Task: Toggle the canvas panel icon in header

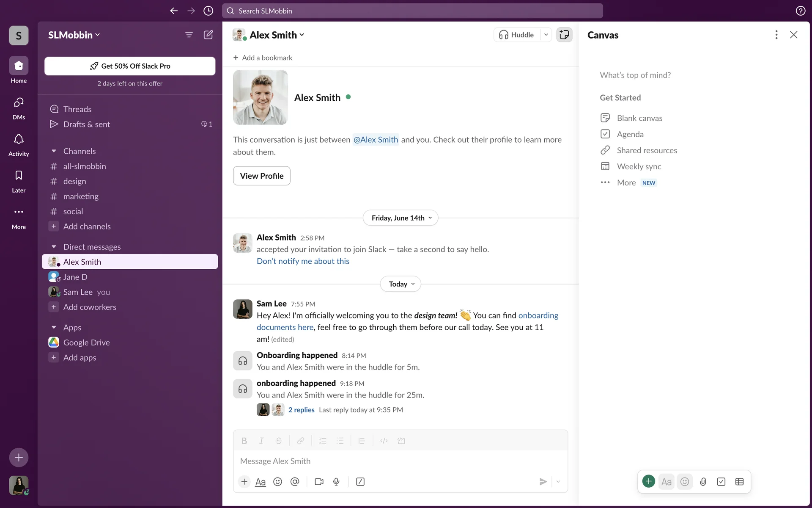Action: [564, 35]
